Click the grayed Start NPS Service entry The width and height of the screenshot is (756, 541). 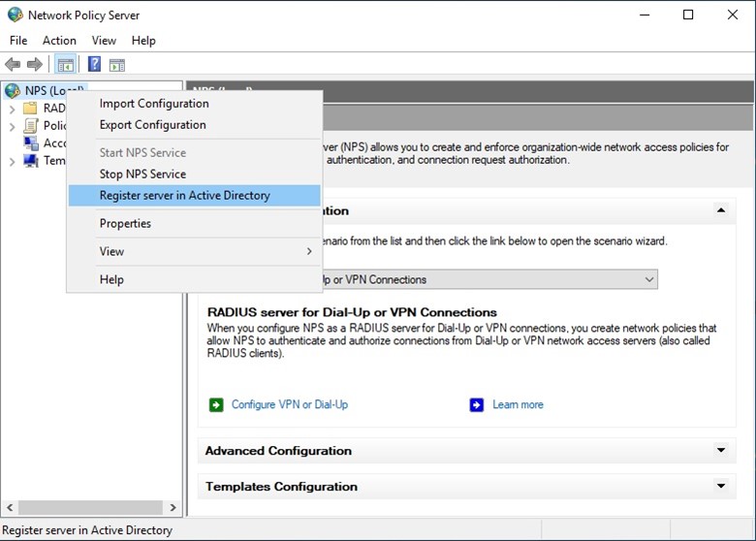pyautogui.click(x=194, y=153)
